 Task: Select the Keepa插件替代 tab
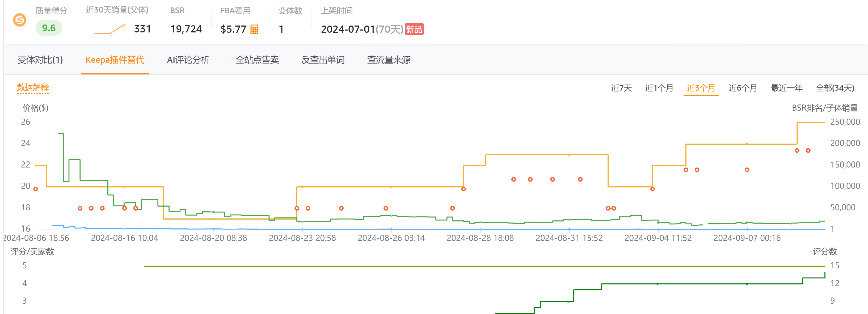pos(115,60)
